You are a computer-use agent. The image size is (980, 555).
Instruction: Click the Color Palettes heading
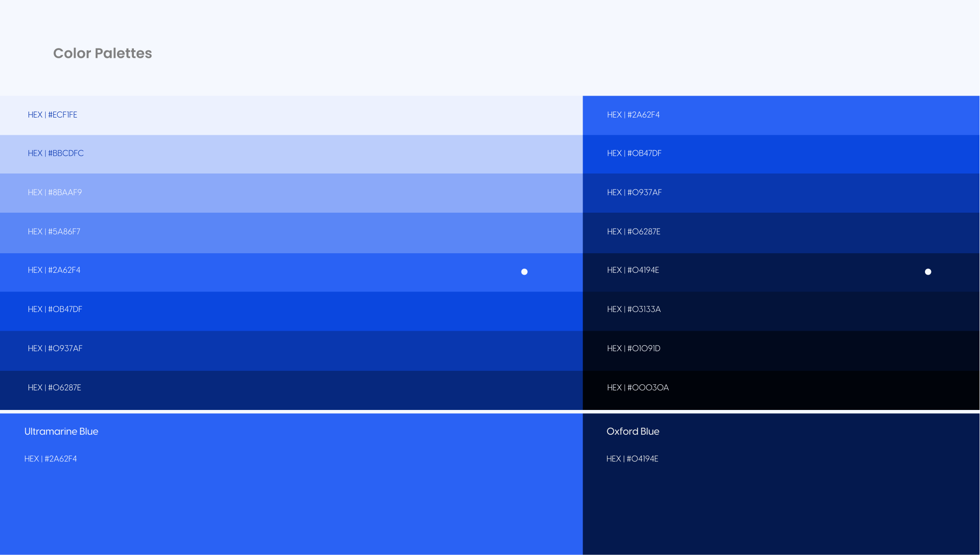(102, 53)
